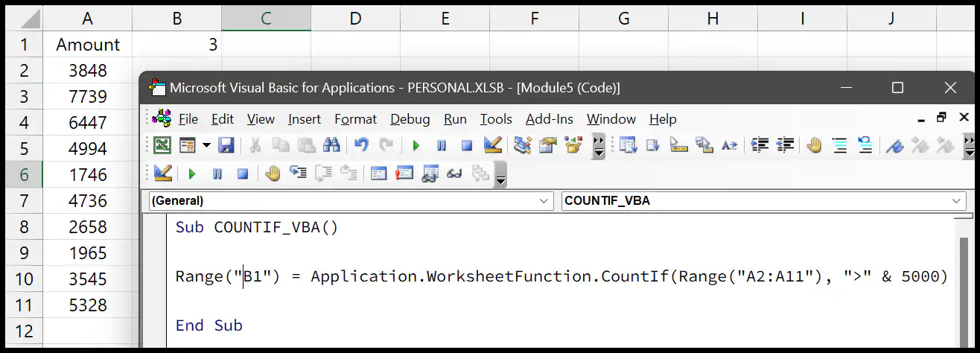
Task: Click Break pause icon in Debug toolbar
Action: 217,174
